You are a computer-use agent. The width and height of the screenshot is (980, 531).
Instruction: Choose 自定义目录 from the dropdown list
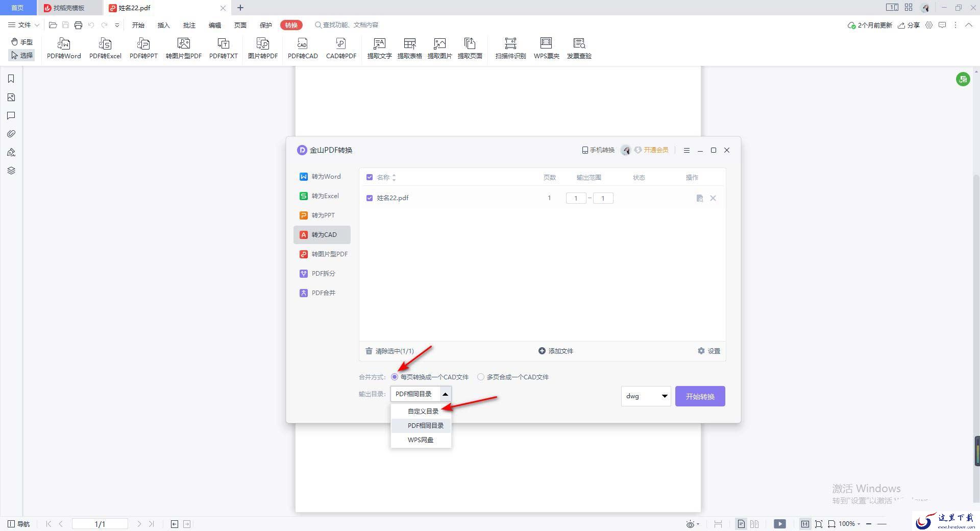click(x=421, y=411)
